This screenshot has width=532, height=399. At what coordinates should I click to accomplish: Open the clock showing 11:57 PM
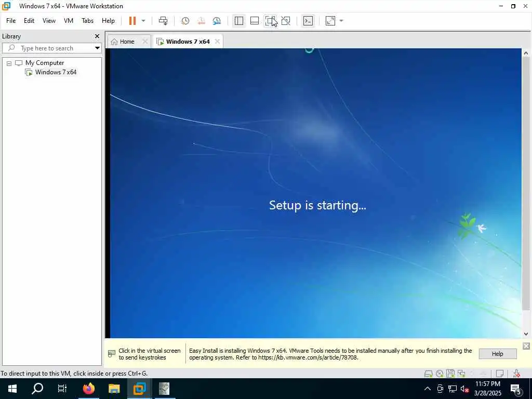[487, 389]
